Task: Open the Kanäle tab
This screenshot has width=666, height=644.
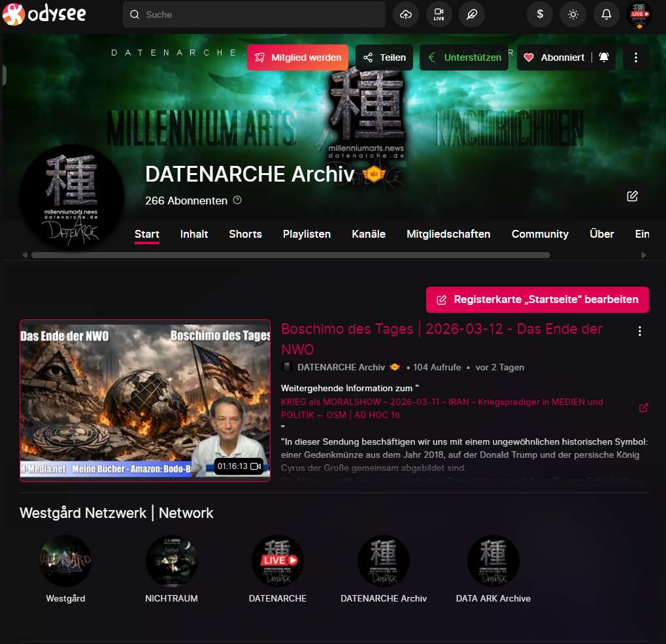Action: (x=369, y=234)
